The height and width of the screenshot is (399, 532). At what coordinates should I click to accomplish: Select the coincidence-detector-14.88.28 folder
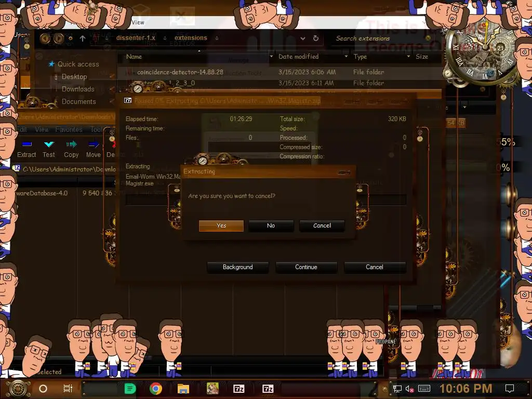click(180, 72)
